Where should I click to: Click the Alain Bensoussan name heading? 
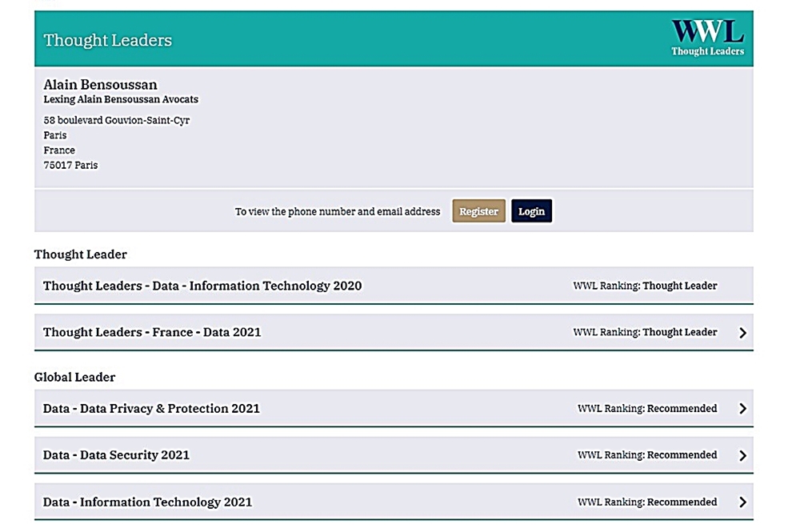coord(100,84)
